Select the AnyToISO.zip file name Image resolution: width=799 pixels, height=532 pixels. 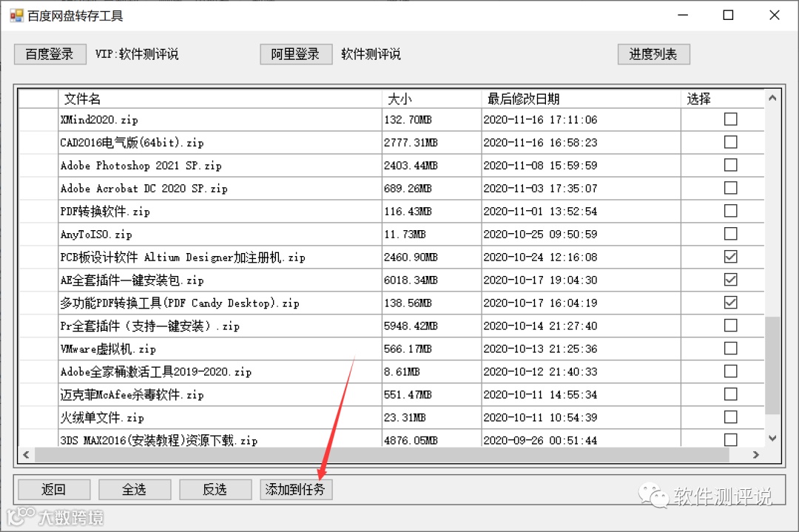(96, 235)
